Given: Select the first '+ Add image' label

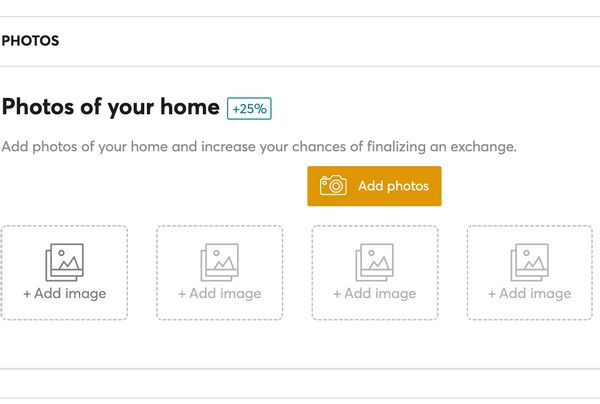Looking at the screenshot, I should [64, 294].
